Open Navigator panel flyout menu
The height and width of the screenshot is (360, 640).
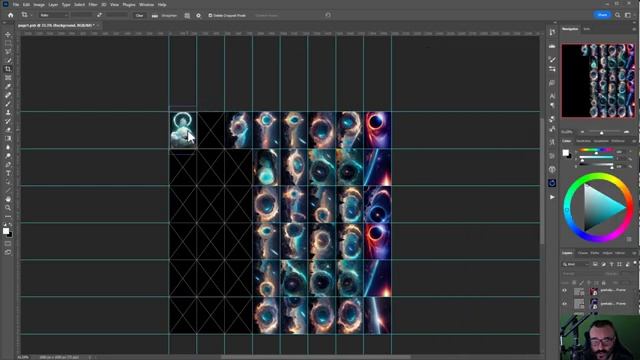coord(634,29)
